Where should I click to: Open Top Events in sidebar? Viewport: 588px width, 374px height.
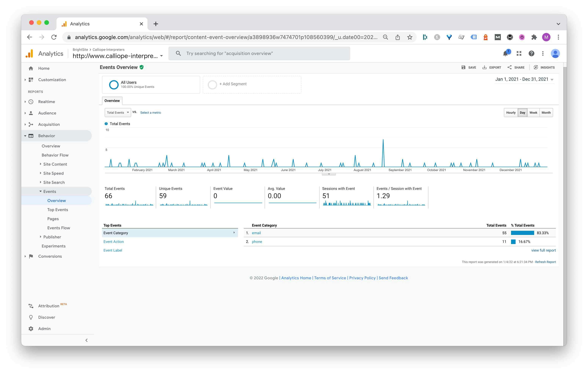tap(58, 210)
